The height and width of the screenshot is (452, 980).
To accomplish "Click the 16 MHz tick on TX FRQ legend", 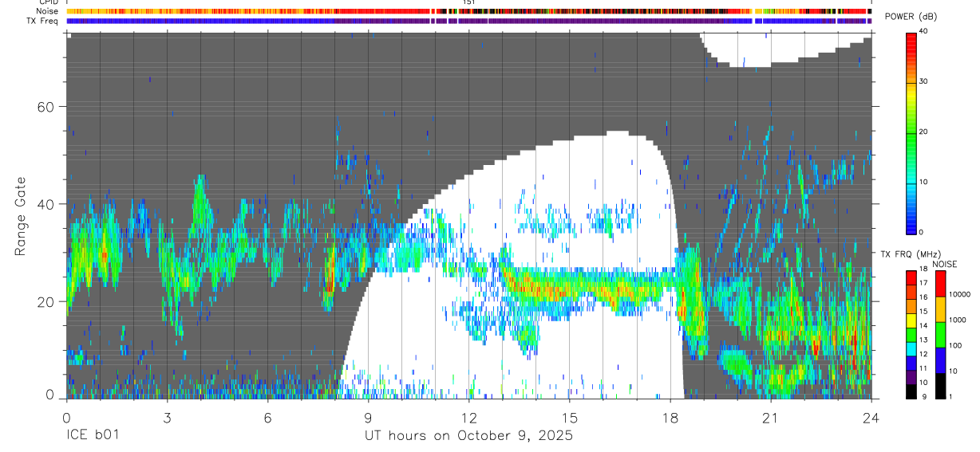I will click(x=923, y=297).
